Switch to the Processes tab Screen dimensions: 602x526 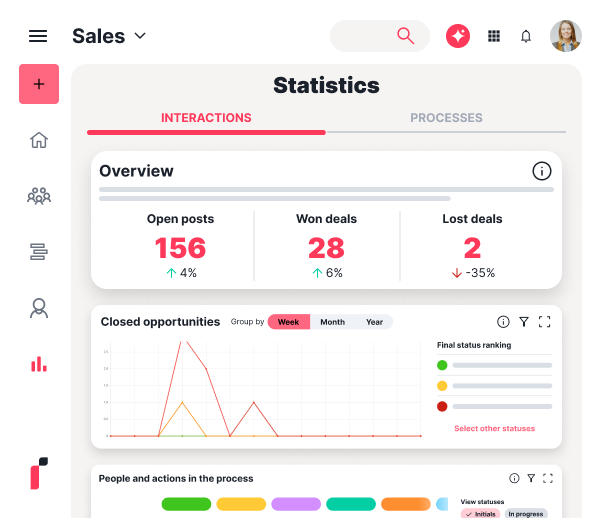pyautogui.click(x=446, y=118)
